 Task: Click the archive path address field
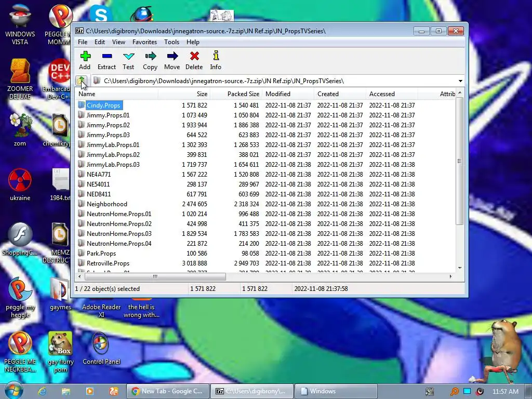click(x=274, y=81)
